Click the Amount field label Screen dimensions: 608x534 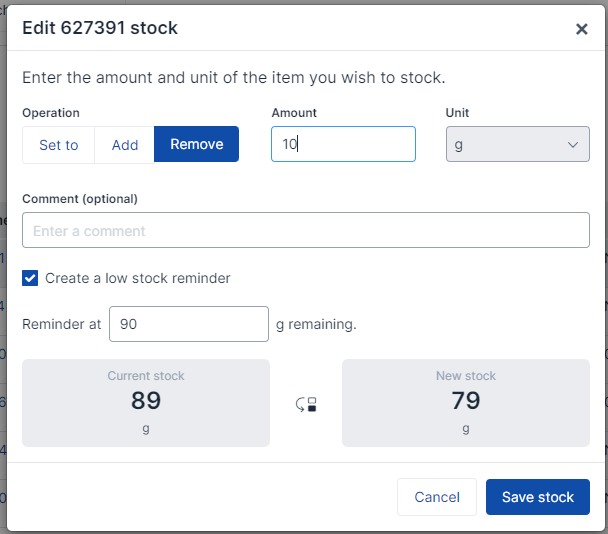(294, 112)
